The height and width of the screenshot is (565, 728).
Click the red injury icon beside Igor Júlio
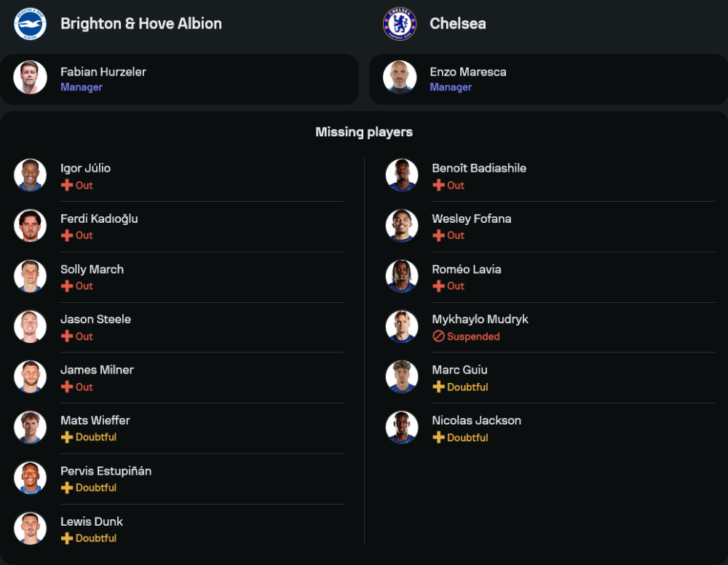click(x=67, y=185)
